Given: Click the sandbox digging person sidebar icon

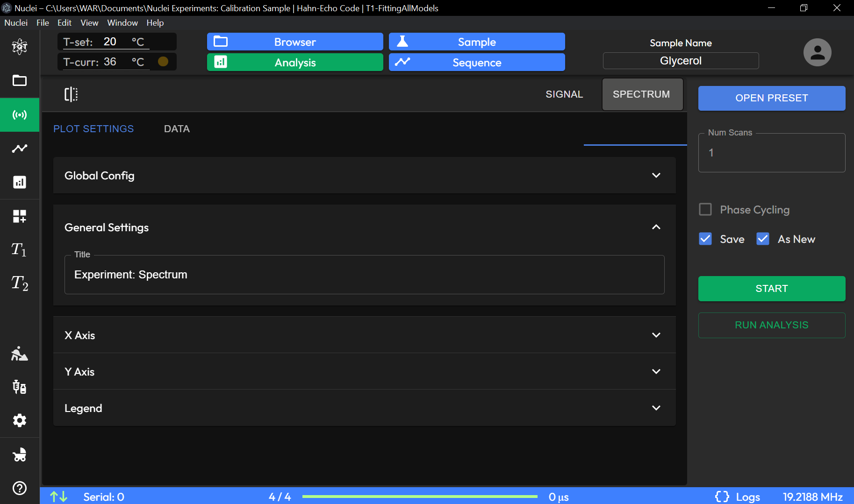Looking at the screenshot, I should click(x=20, y=354).
